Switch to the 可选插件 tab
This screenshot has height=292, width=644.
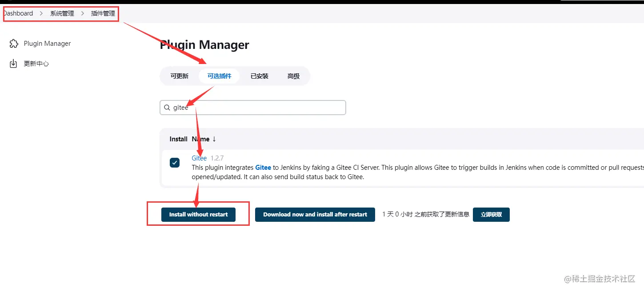point(220,76)
